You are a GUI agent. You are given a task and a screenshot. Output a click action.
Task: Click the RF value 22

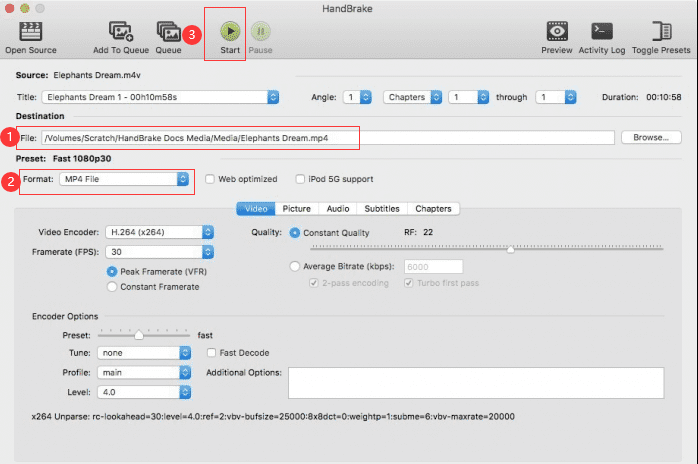click(428, 232)
